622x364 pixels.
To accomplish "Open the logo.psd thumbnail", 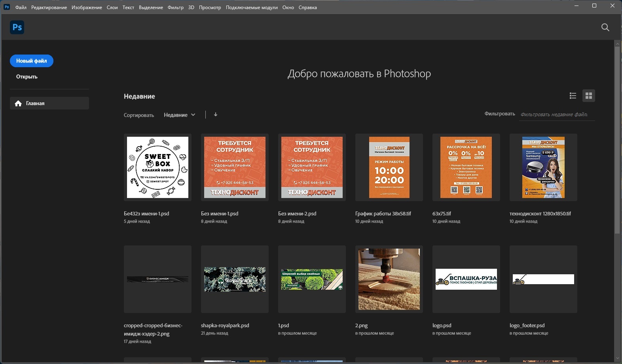I will pyautogui.click(x=466, y=279).
